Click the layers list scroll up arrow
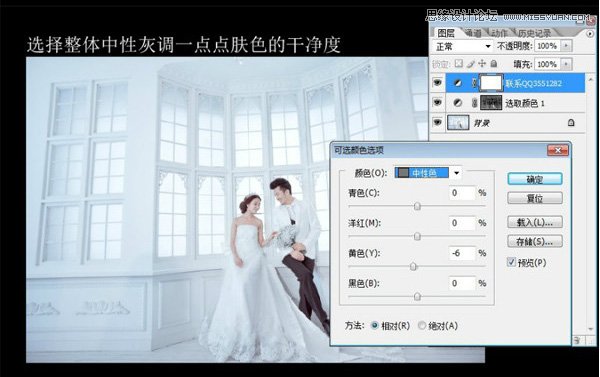600x377 pixels. 591,79
